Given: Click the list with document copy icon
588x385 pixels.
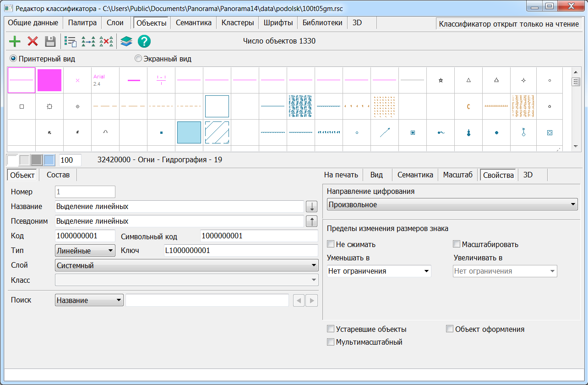Looking at the screenshot, I should [x=70, y=42].
